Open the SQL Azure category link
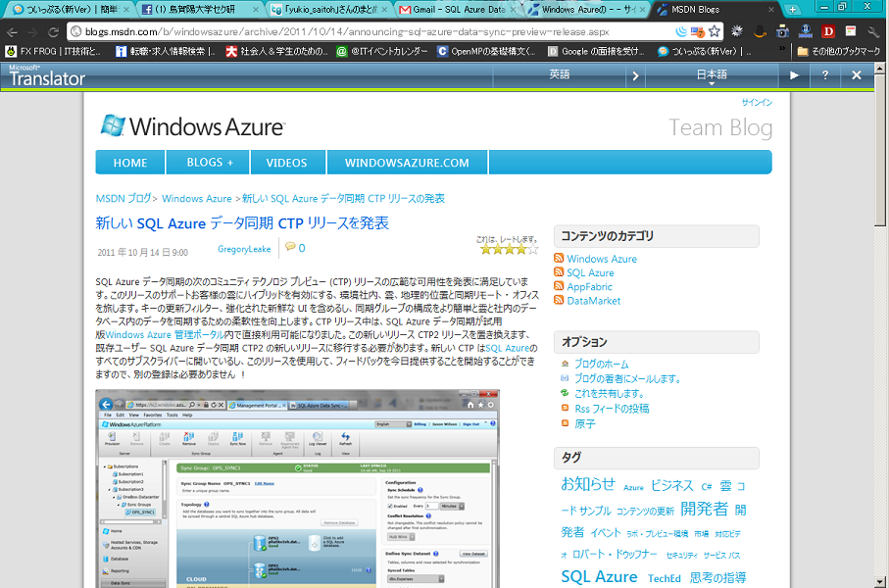The width and height of the screenshot is (889, 588). click(590, 272)
